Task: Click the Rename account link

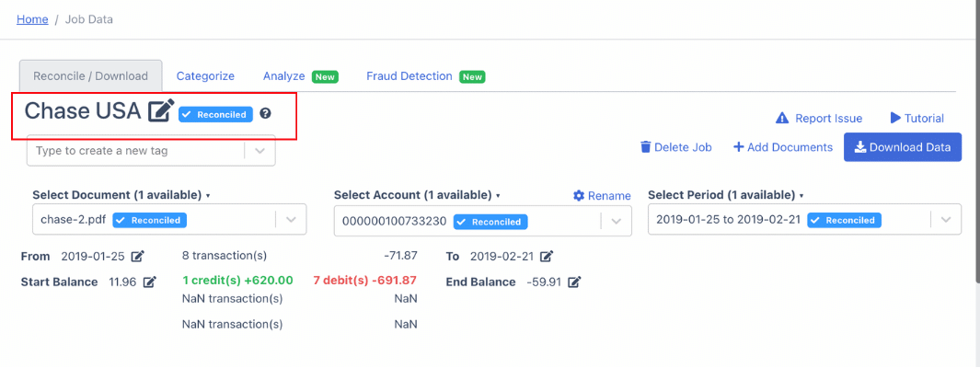Action: pyautogui.click(x=602, y=196)
